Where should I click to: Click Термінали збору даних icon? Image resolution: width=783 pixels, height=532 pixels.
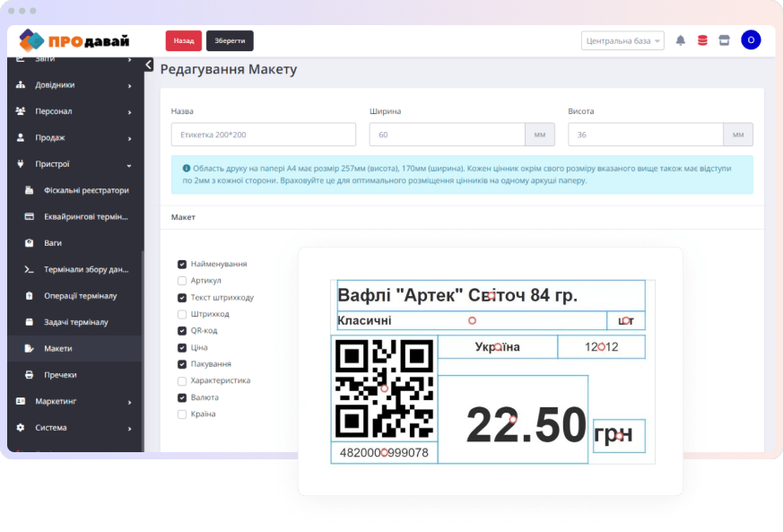coord(30,269)
